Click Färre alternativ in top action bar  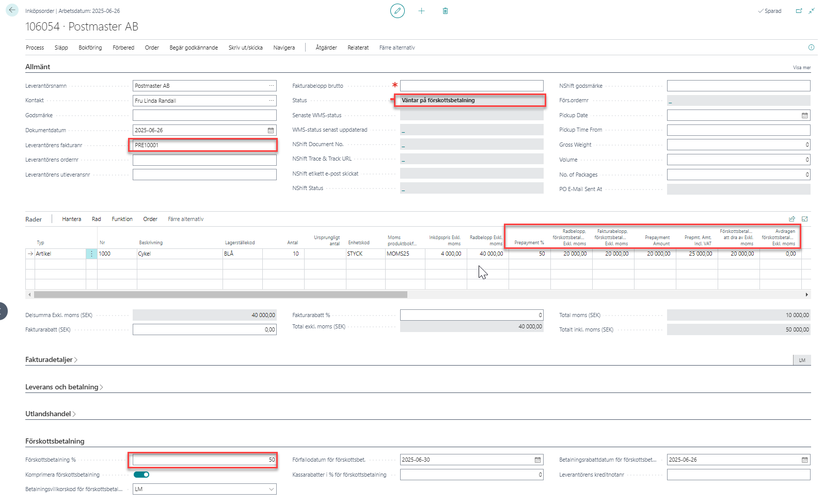(397, 48)
